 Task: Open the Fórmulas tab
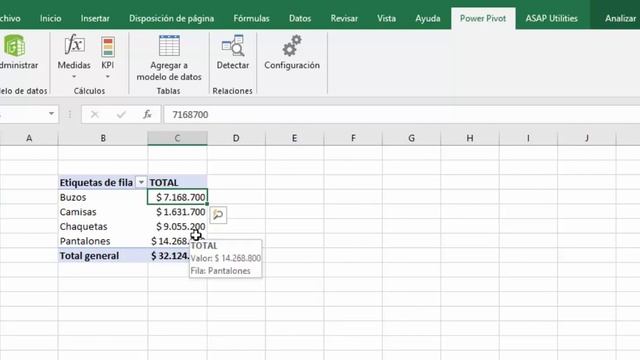(251, 18)
